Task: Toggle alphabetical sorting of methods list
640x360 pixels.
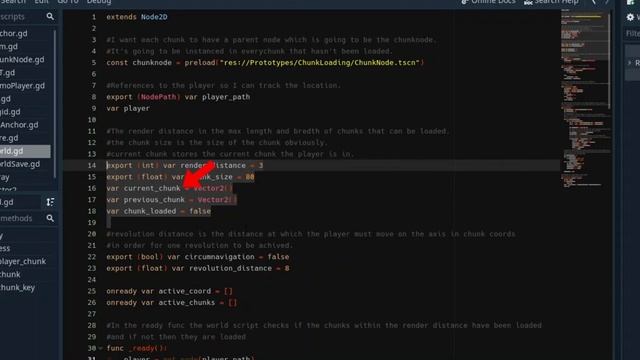Action: click(x=50, y=202)
